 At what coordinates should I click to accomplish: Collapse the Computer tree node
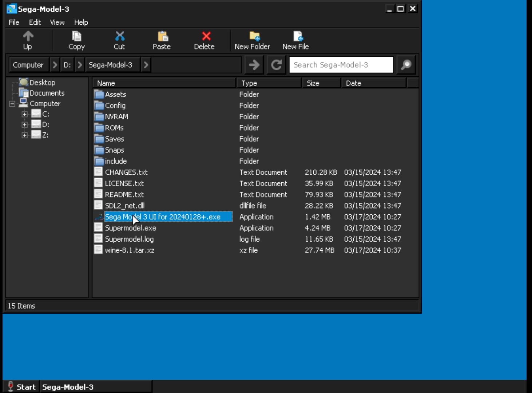[12, 104]
